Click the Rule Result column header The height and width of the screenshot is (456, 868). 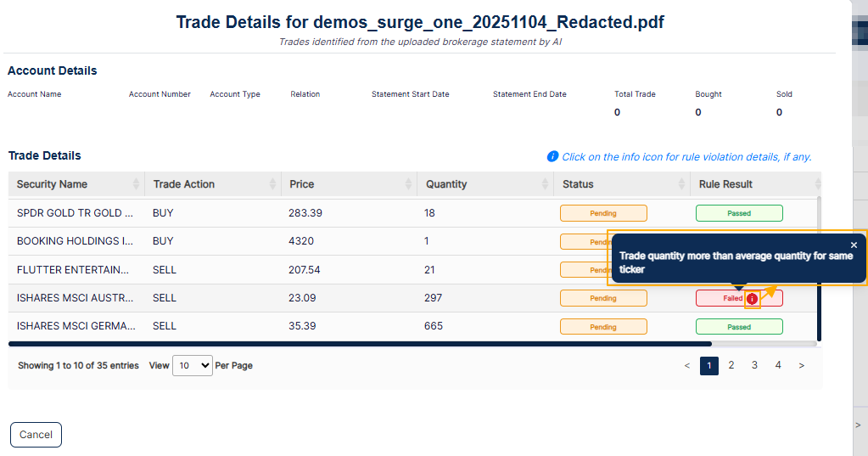tap(725, 184)
